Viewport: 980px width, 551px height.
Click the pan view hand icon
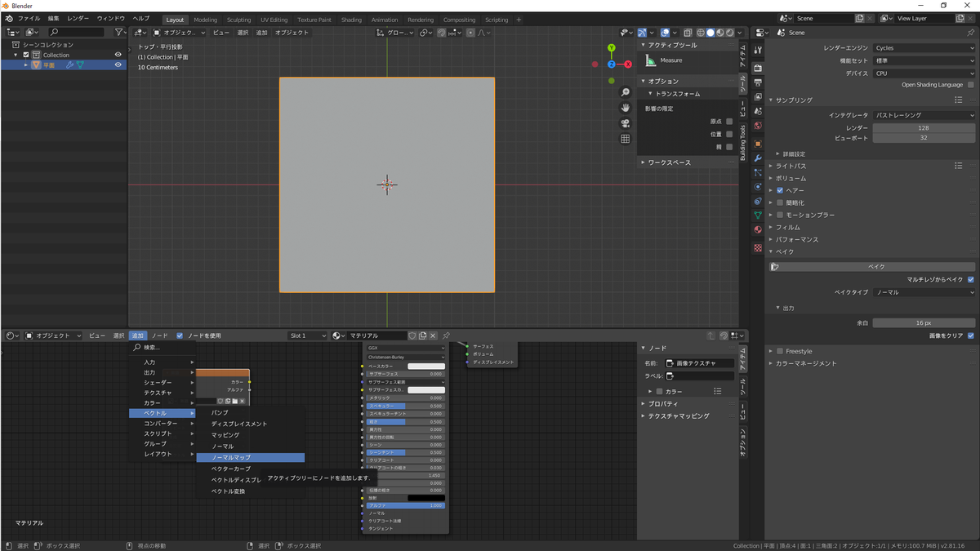[x=625, y=108]
